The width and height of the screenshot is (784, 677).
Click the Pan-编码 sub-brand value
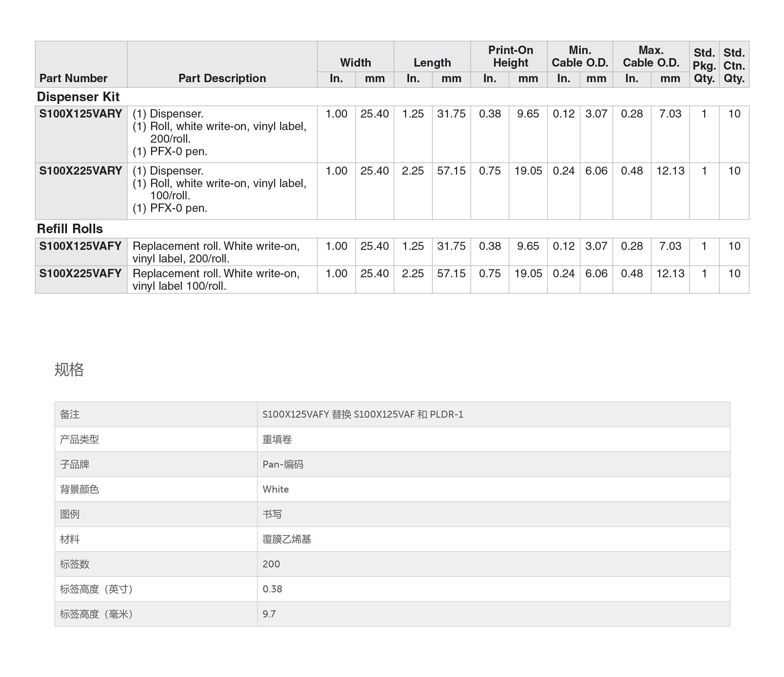[283, 464]
